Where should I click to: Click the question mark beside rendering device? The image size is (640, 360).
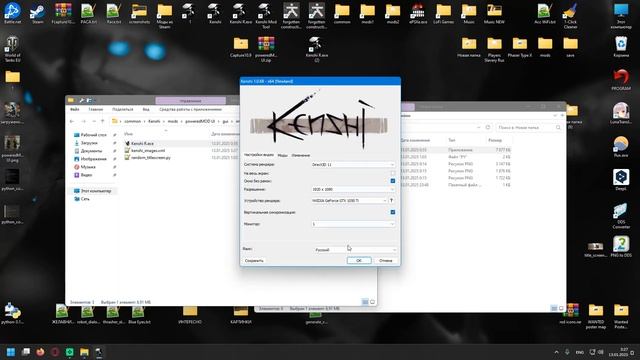[391, 200]
